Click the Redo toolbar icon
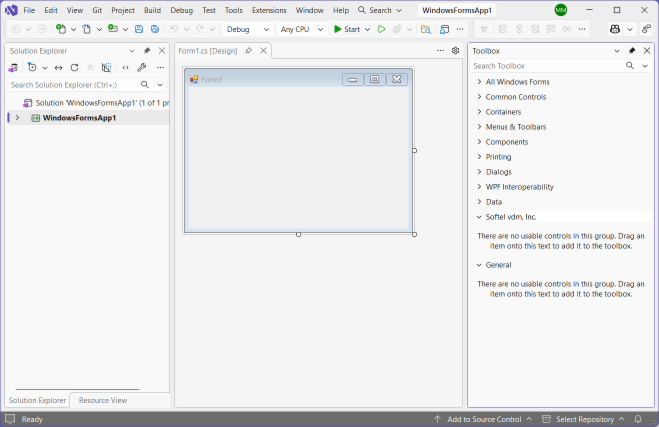 [x=200, y=29]
